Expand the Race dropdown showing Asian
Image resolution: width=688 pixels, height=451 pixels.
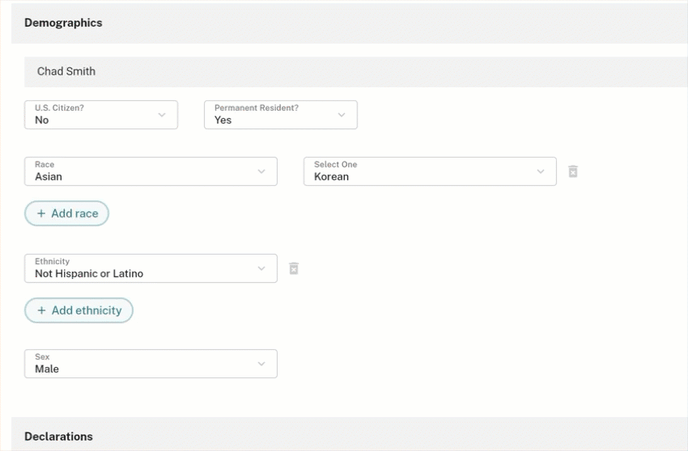[151, 172]
